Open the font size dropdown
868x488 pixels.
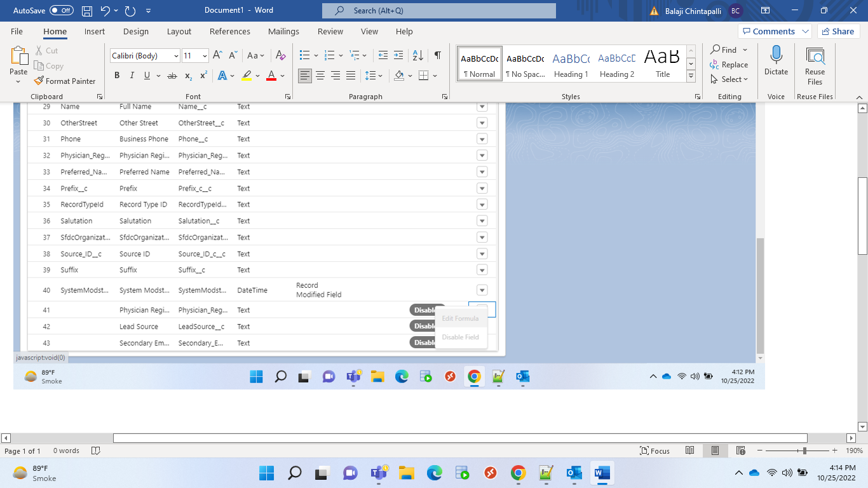pyautogui.click(x=205, y=56)
